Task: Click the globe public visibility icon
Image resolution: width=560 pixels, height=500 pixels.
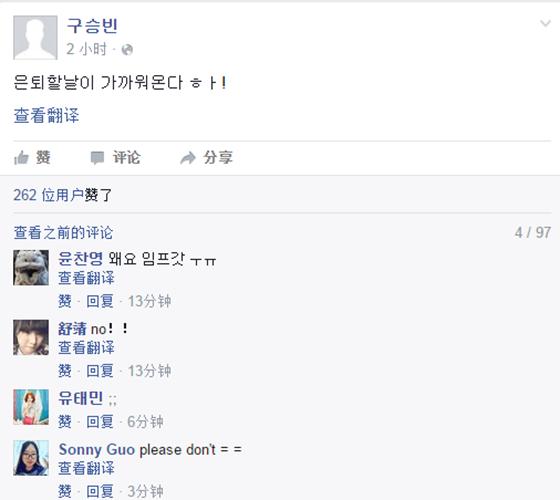Action: 127,50
